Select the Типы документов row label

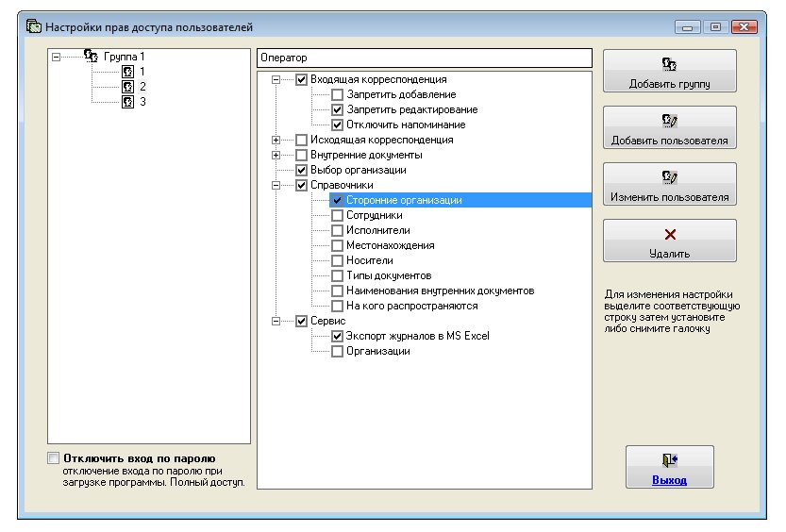(389, 275)
